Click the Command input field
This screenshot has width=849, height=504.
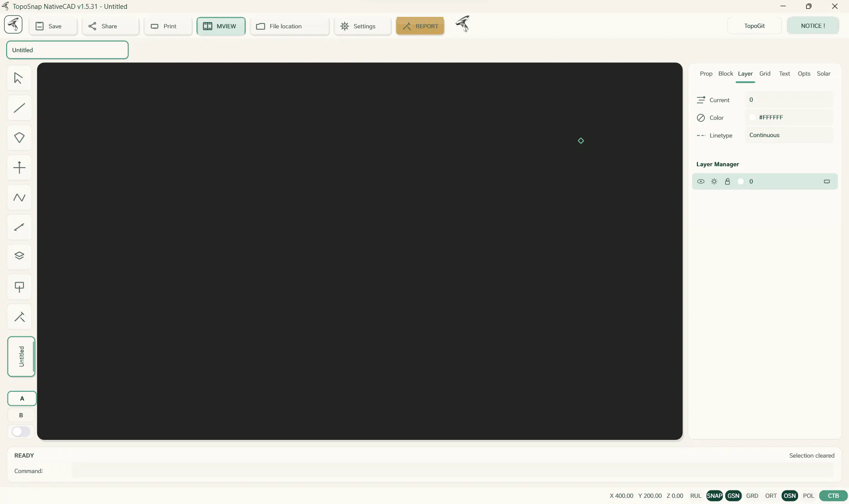point(452,470)
